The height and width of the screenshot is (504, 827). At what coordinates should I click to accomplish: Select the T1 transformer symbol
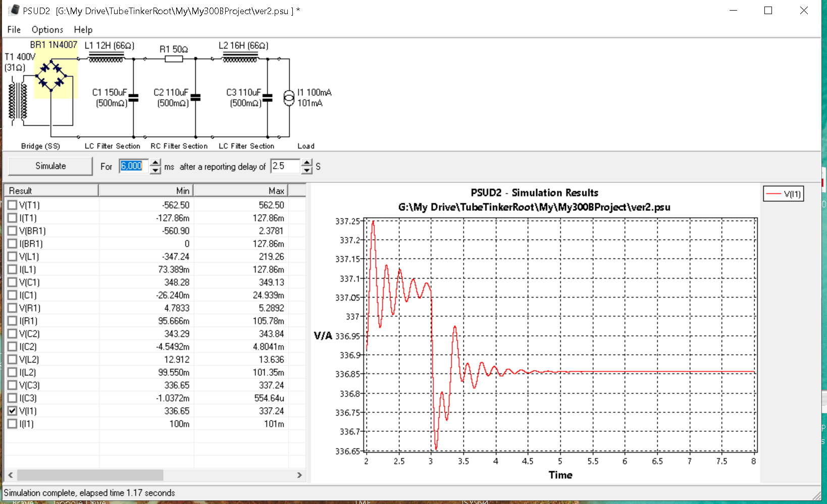(18, 101)
